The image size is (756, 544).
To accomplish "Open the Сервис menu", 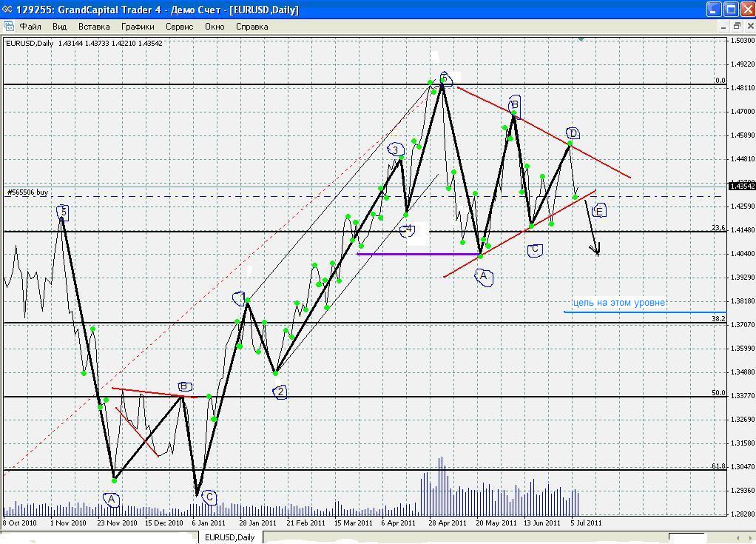I will click(x=179, y=27).
